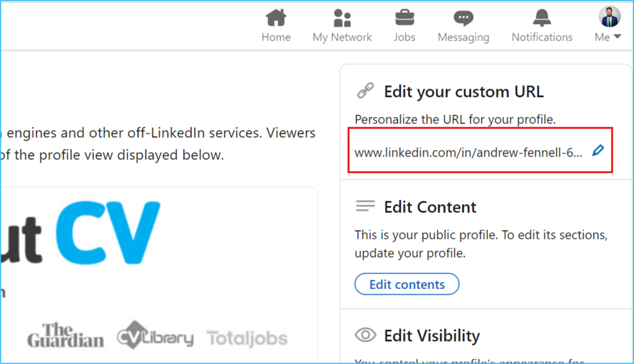Open the Messaging chat bubble icon

click(463, 17)
